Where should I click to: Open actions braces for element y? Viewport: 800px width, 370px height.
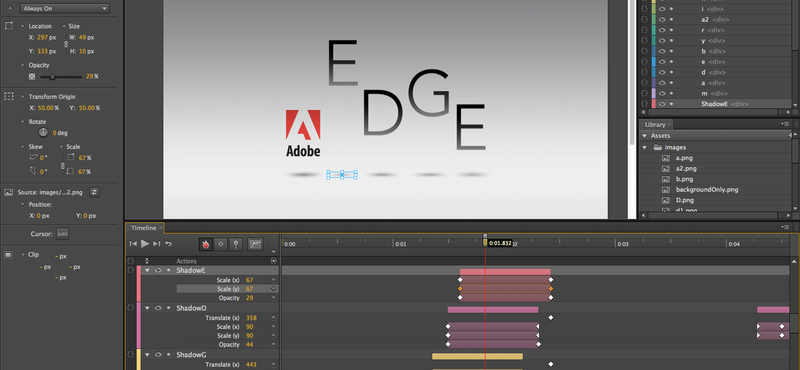pos(644,40)
